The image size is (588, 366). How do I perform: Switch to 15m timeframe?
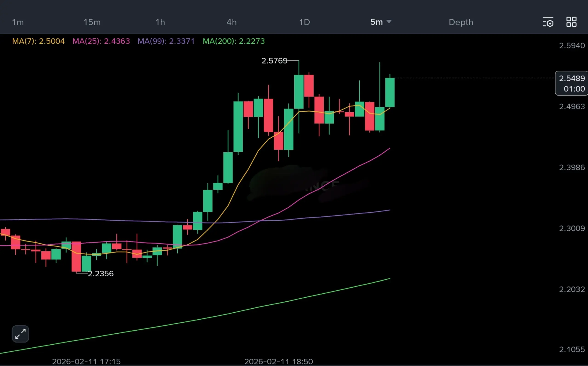pyautogui.click(x=92, y=22)
